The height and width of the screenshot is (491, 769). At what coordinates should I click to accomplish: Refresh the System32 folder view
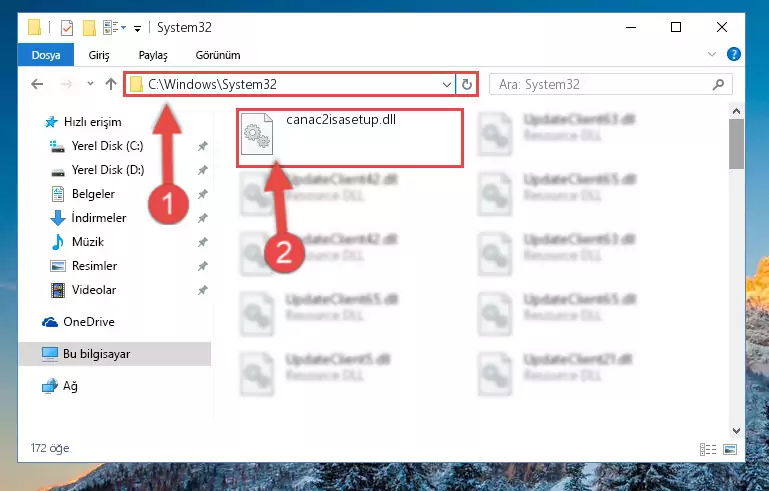[x=466, y=84]
